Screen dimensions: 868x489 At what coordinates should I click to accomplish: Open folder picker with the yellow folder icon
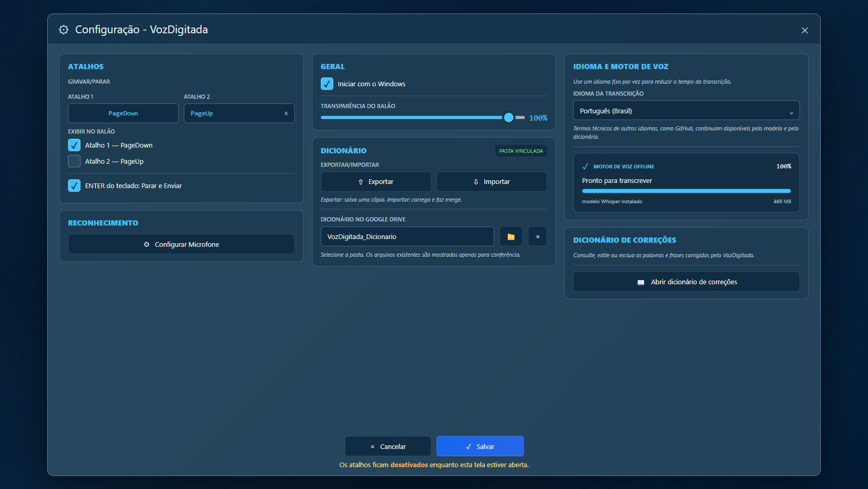click(x=511, y=236)
